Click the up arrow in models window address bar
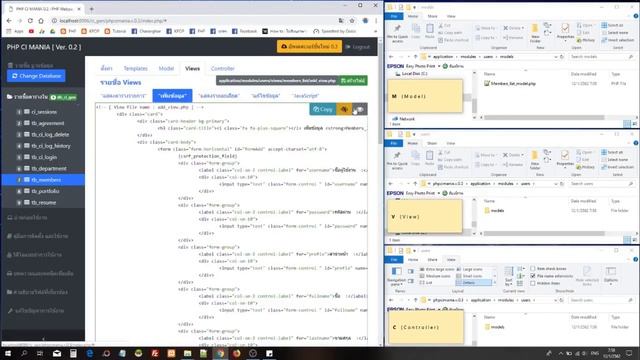This screenshot has height=360, width=640. [415, 57]
